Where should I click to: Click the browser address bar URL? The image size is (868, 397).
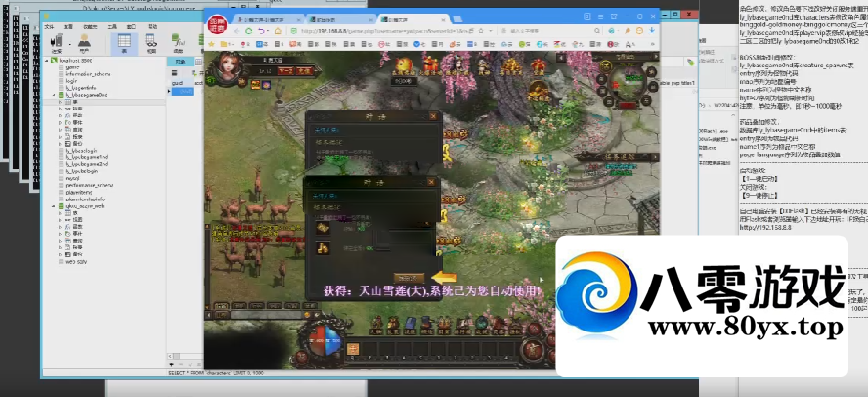tap(386, 31)
